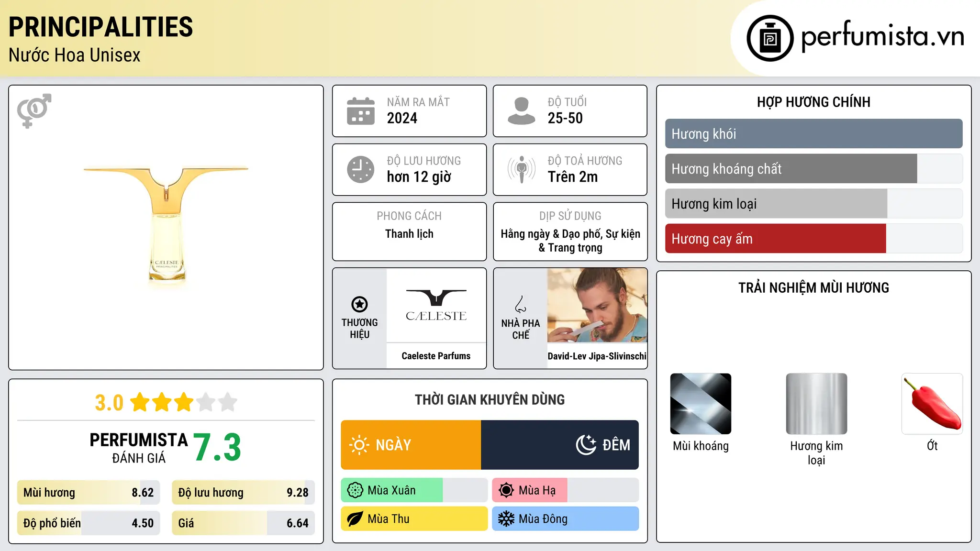
Task: Click the style value Thanh lịch
Action: point(409,234)
